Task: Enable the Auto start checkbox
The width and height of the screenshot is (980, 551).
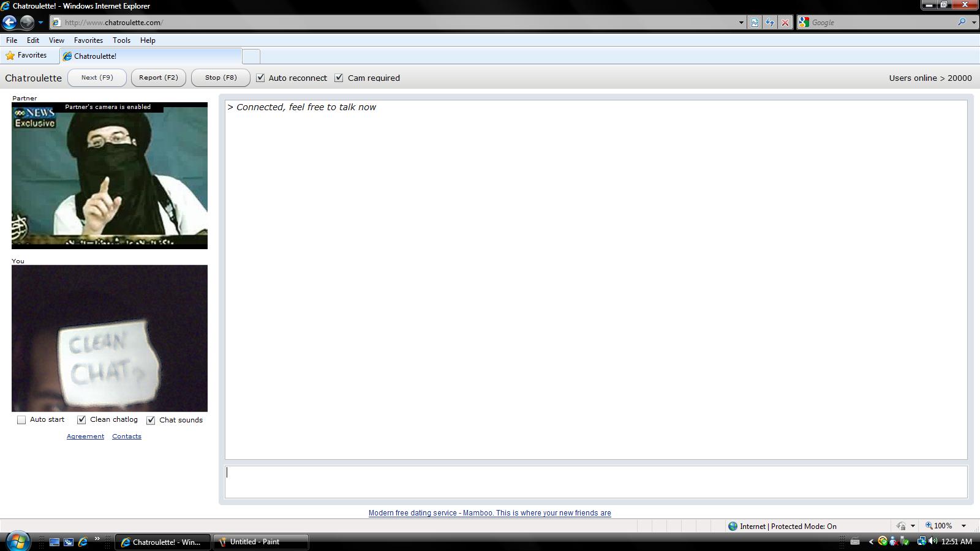Action: pos(21,420)
